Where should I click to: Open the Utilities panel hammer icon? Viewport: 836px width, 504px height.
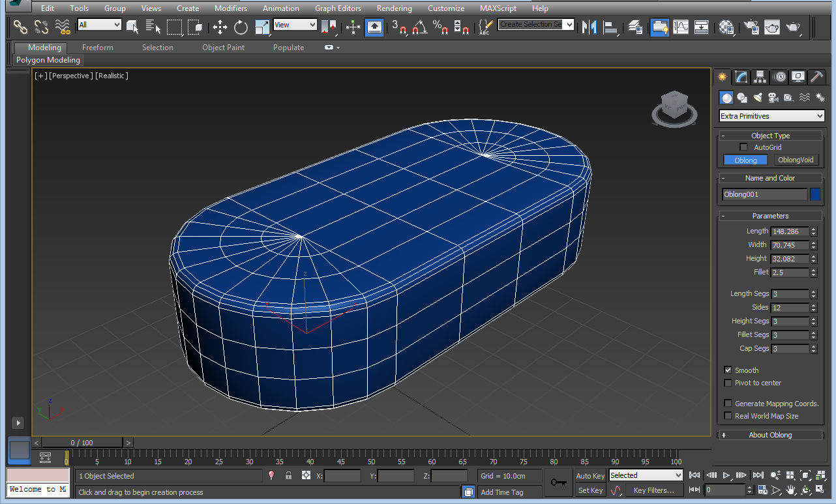point(816,77)
